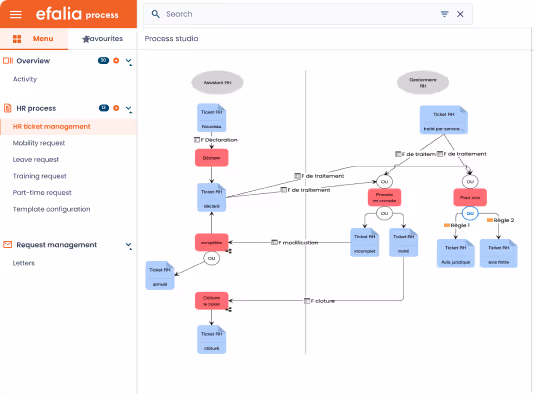This screenshot has height=394, width=534.
Task: Click the F modification form label
Action: click(295, 242)
